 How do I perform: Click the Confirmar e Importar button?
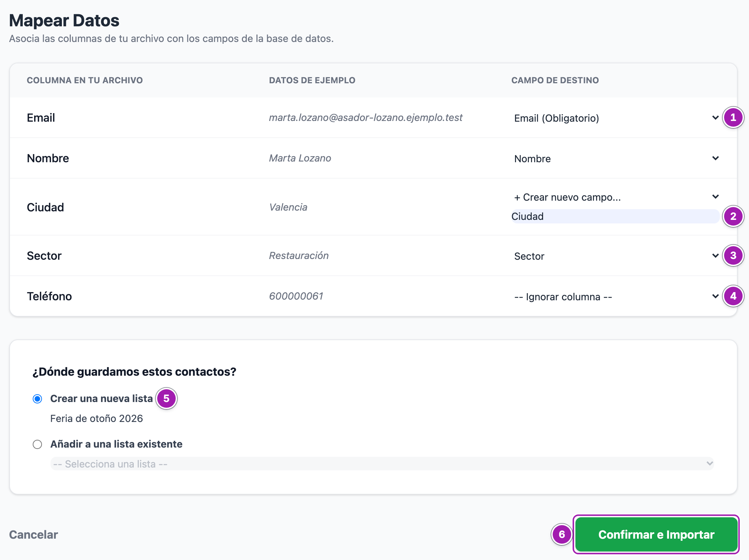point(656,534)
